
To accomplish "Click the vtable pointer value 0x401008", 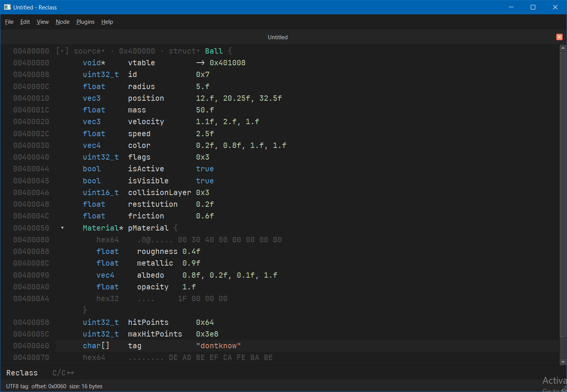I will 228,63.
